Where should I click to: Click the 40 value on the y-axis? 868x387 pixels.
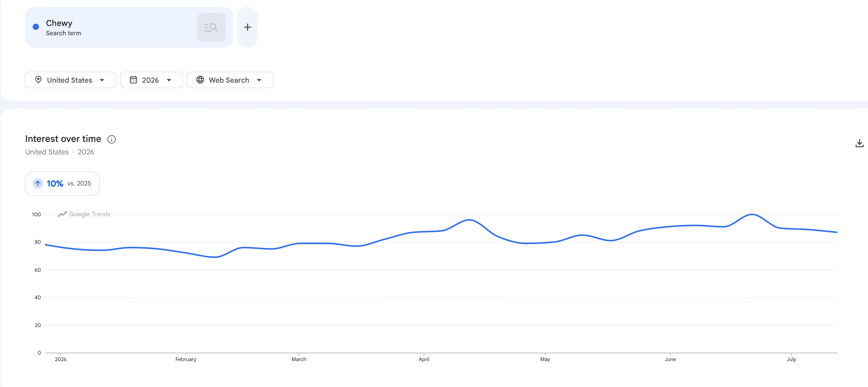(38, 298)
